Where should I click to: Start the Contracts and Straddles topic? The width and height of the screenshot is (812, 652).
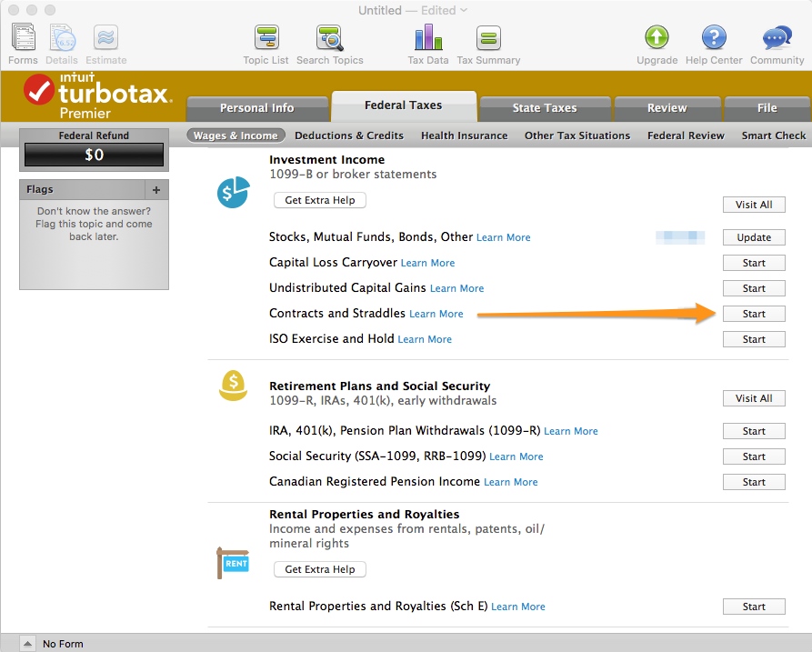click(x=753, y=313)
